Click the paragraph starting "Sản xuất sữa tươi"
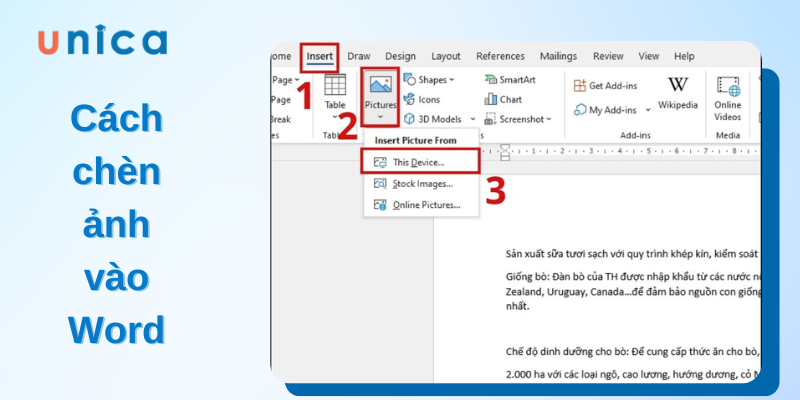Image resolution: width=800 pixels, height=400 pixels. click(x=633, y=254)
